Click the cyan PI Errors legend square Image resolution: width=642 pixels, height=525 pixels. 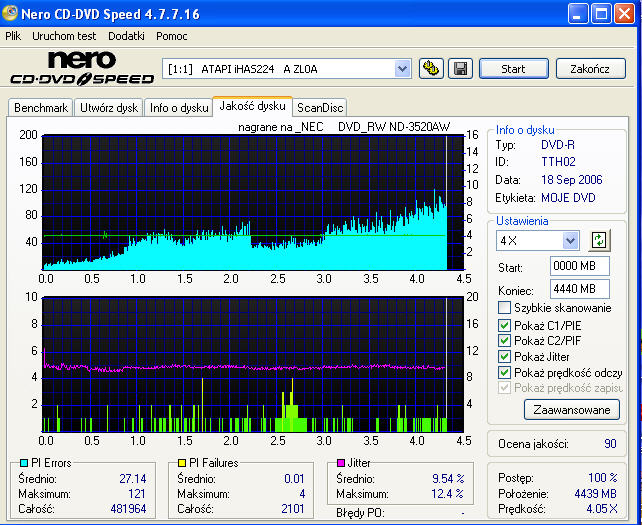coord(24,463)
